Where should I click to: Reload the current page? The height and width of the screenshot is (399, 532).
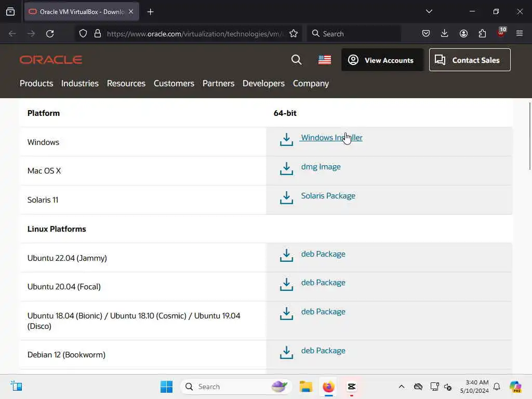pos(50,34)
